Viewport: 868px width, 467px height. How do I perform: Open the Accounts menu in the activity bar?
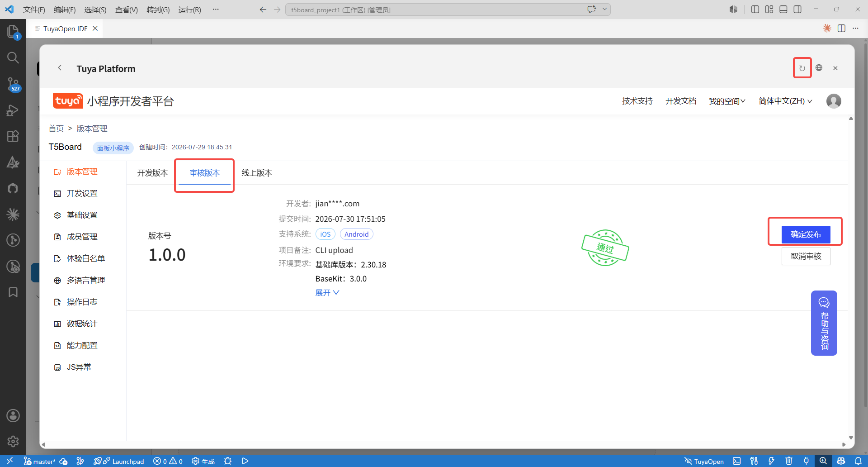click(x=13, y=415)
